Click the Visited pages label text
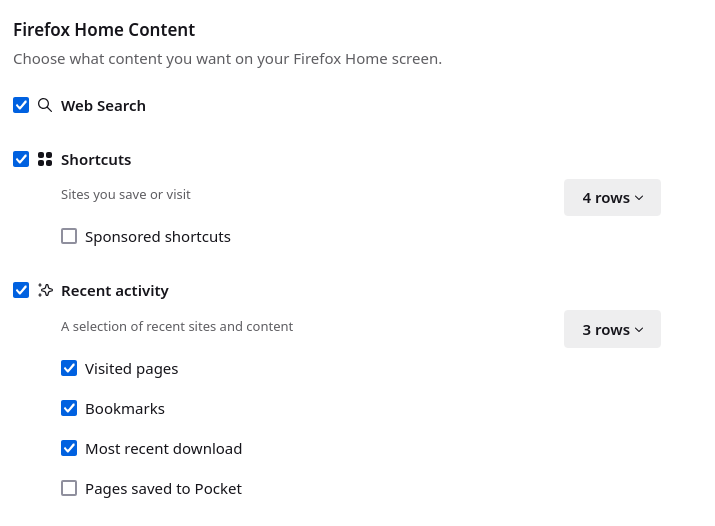The height and width of the screenshot is (526, 715). tap(131, 369)
